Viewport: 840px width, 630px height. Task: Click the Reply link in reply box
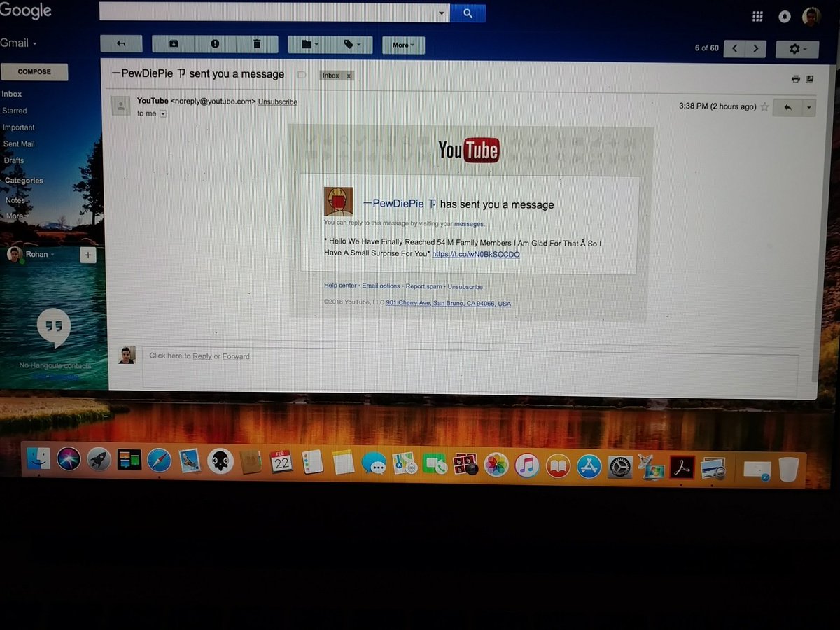202,356
